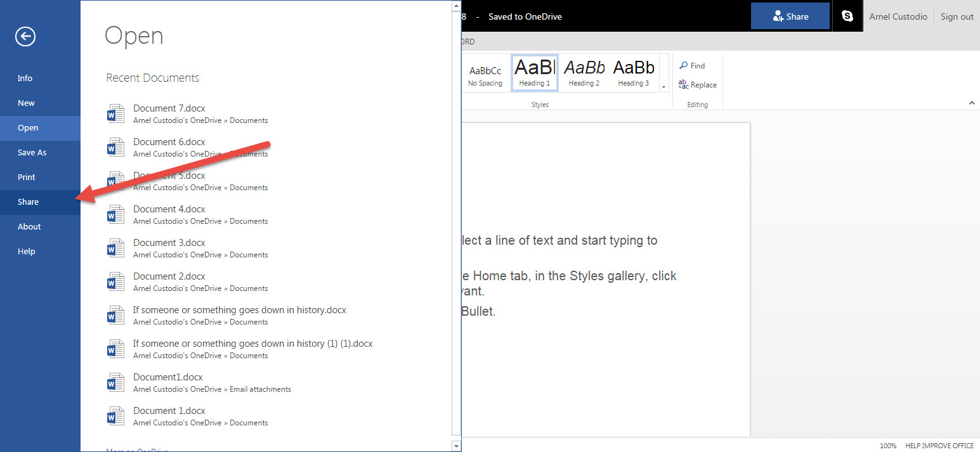Click Word icon beside Document 2.docx
The width and height of the screenshot is (980, 452).
point(115,282)
